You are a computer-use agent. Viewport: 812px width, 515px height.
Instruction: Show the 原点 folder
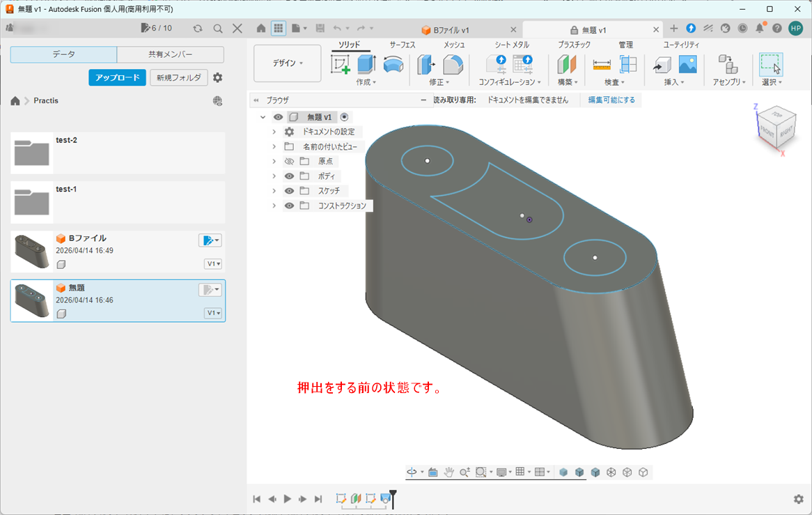290,162
